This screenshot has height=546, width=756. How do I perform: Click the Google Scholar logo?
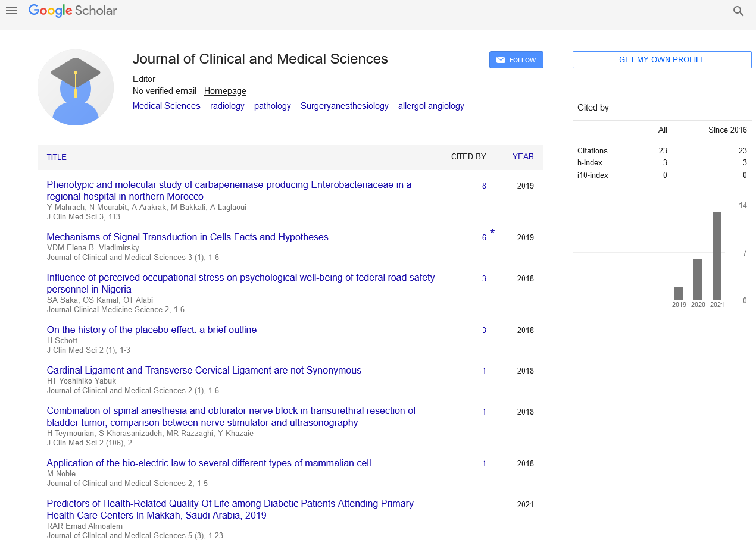coord(73,11)
